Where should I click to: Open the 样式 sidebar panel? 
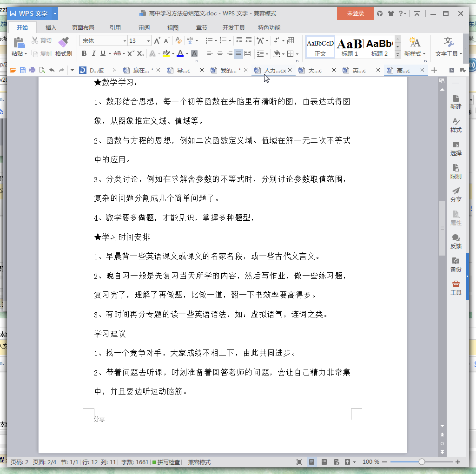(x=456, y=125)
